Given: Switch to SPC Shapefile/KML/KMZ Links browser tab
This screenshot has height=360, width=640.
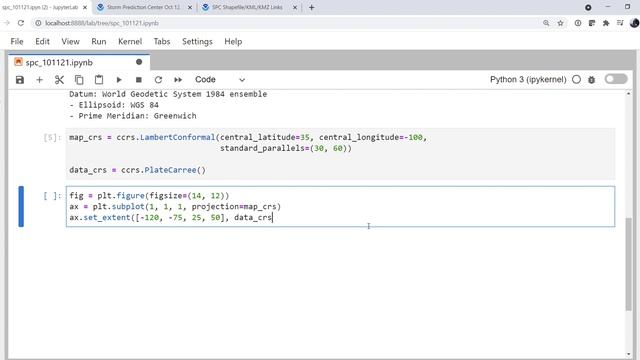Looking at the screenshot, I should (247, 7).
